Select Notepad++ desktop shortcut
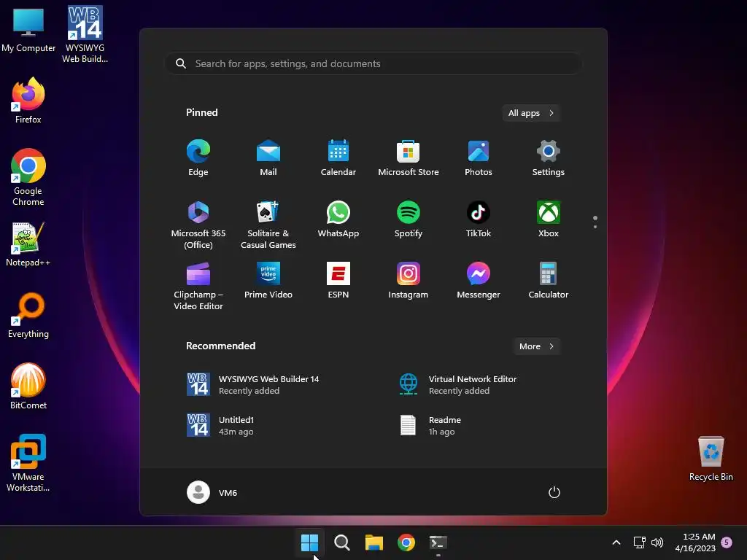 (28, 244)
